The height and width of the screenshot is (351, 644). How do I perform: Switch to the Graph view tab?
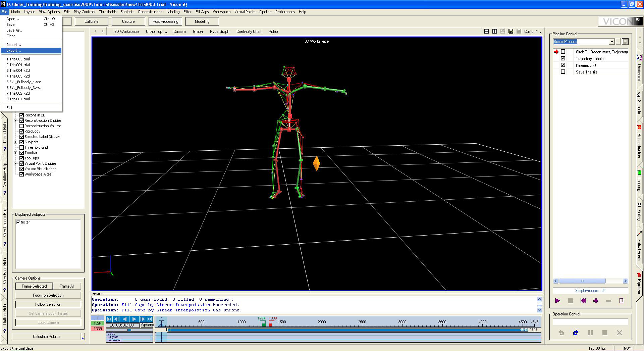[x=198, y=32]
